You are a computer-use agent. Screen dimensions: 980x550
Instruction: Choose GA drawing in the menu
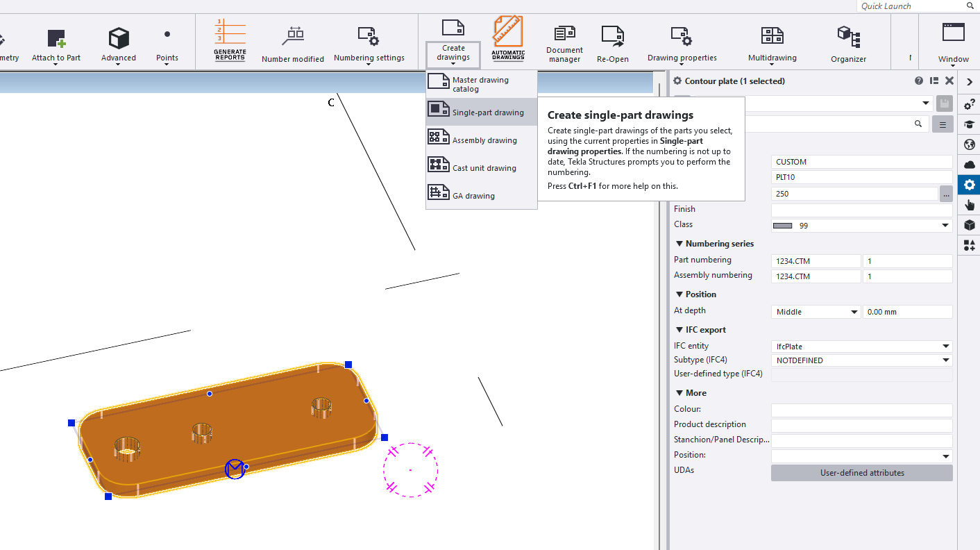pyautogui.click(x=473, y=196)
